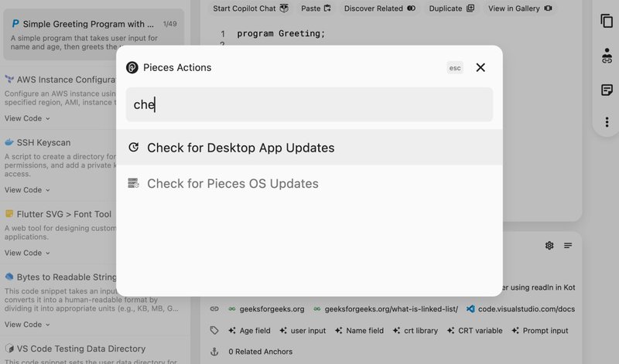Viewport: 619px width, 364px height.
Task: Click the tag icon in tags row
Action: pos(214,330)
